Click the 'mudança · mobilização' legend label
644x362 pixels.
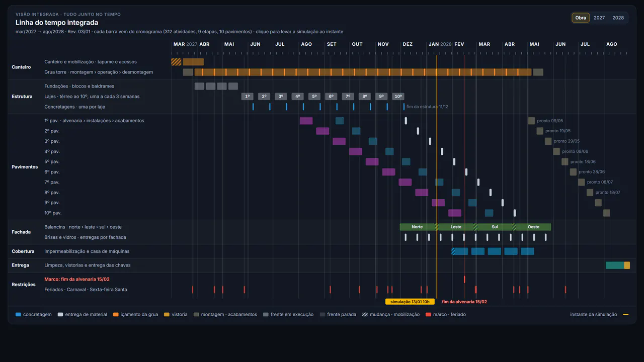pos(395,315)
